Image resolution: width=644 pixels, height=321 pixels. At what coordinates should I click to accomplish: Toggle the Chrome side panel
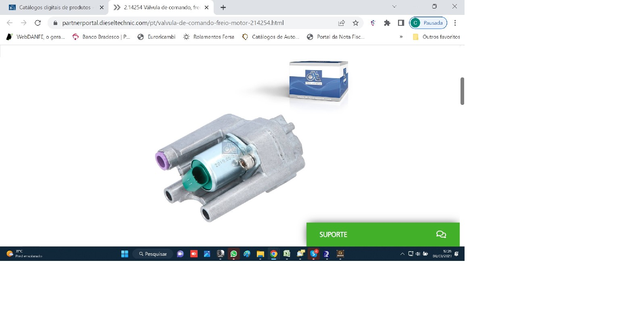pos(401,23)
